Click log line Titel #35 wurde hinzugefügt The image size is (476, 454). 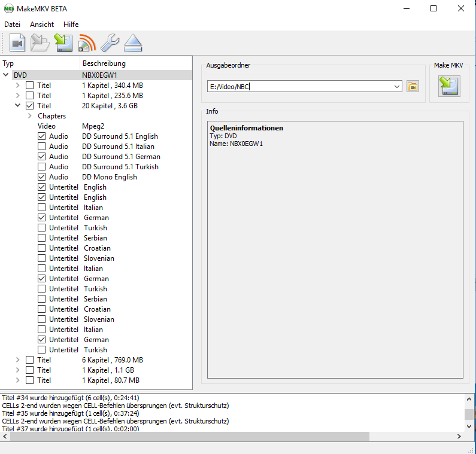tap(71, 413)
